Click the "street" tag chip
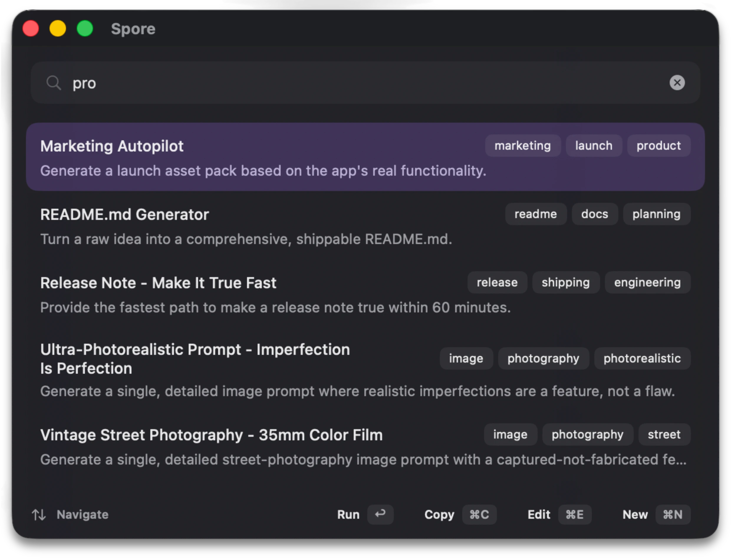This screenshot has height=560, width=731. tap(664, 434)
